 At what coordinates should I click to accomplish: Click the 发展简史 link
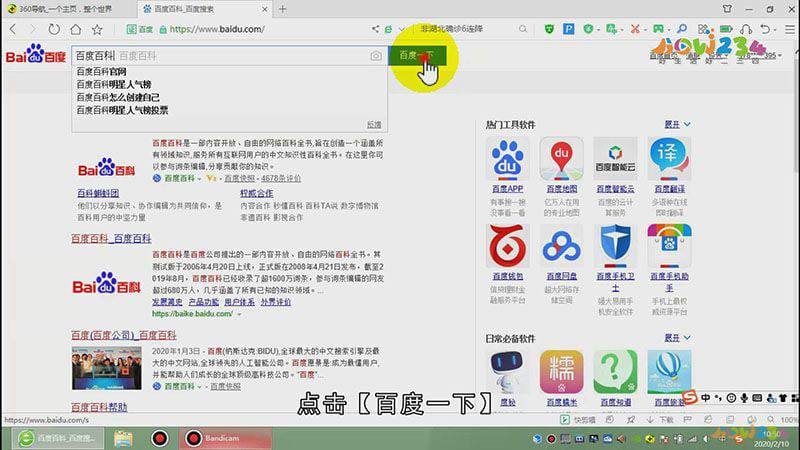click(167, 302)
